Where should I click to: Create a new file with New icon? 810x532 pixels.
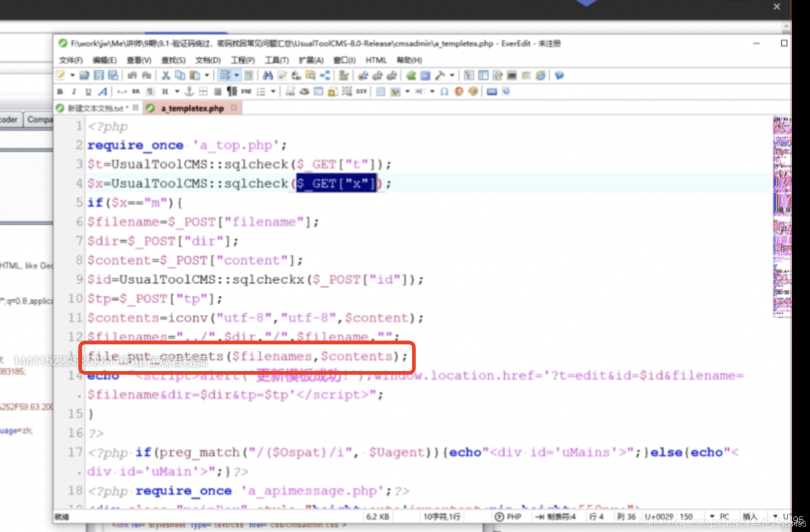(60, 75)
